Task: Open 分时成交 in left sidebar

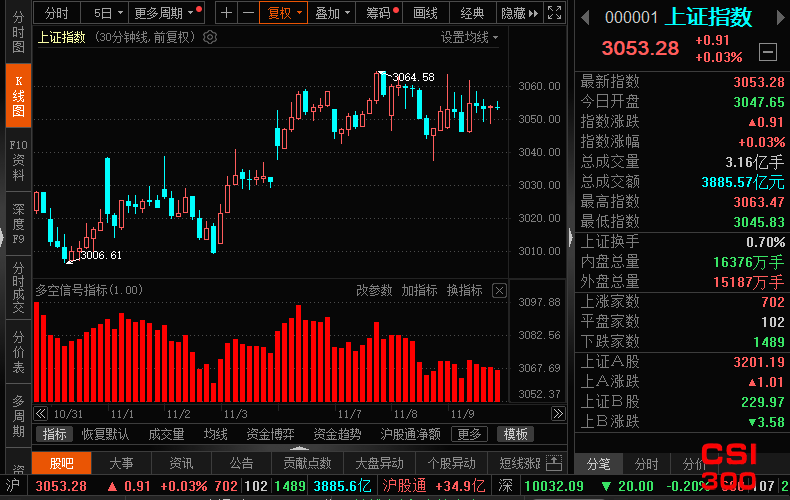Action: coord(18,287)
